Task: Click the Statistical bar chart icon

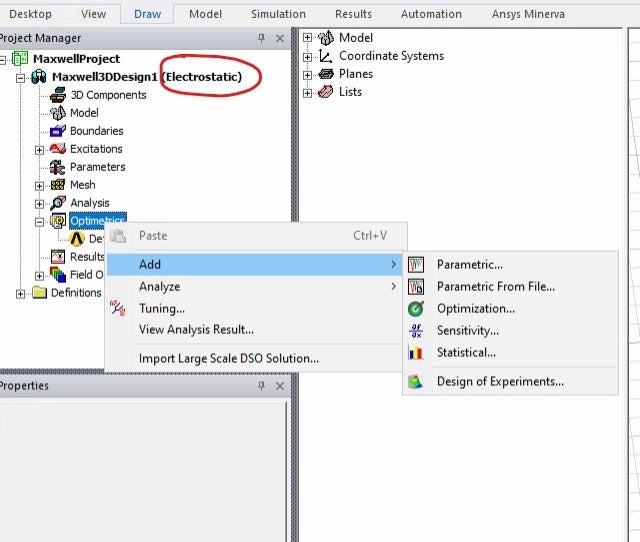Action: (x=416, y=353)
